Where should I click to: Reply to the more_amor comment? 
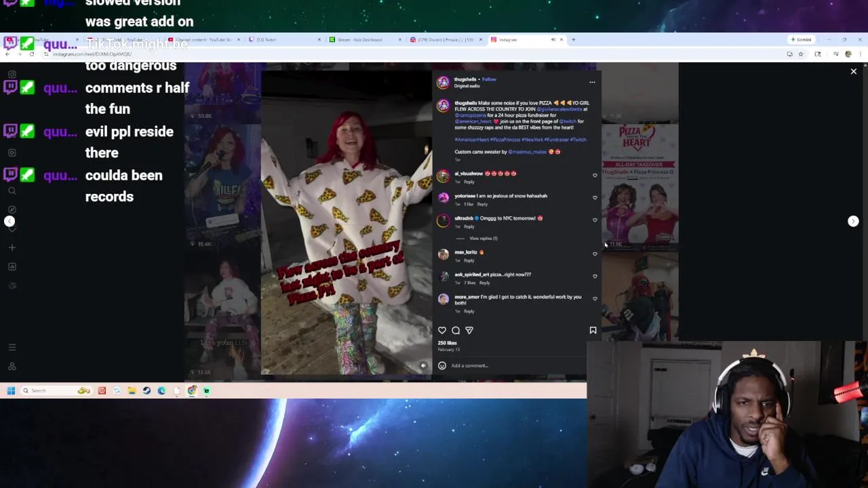click(469, 311)
